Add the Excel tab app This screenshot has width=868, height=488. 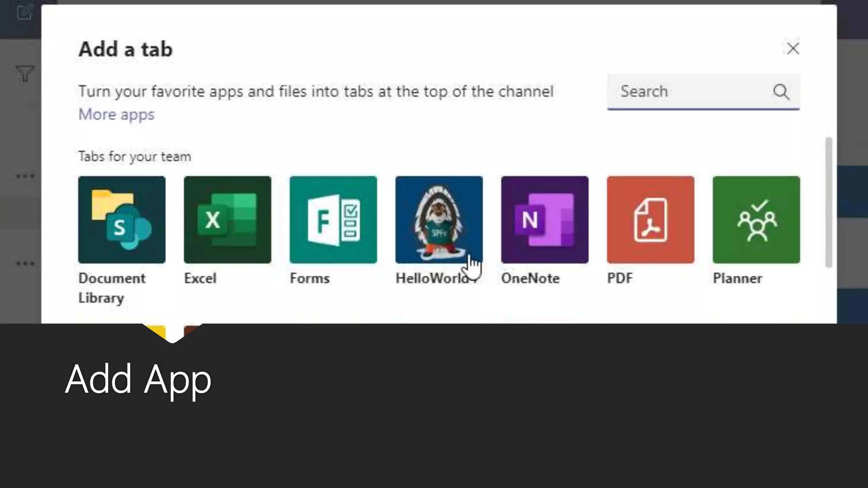pos(228,220)
